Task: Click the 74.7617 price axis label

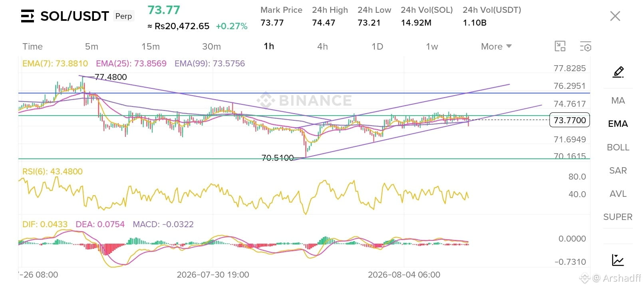Action: click(570, 104)
